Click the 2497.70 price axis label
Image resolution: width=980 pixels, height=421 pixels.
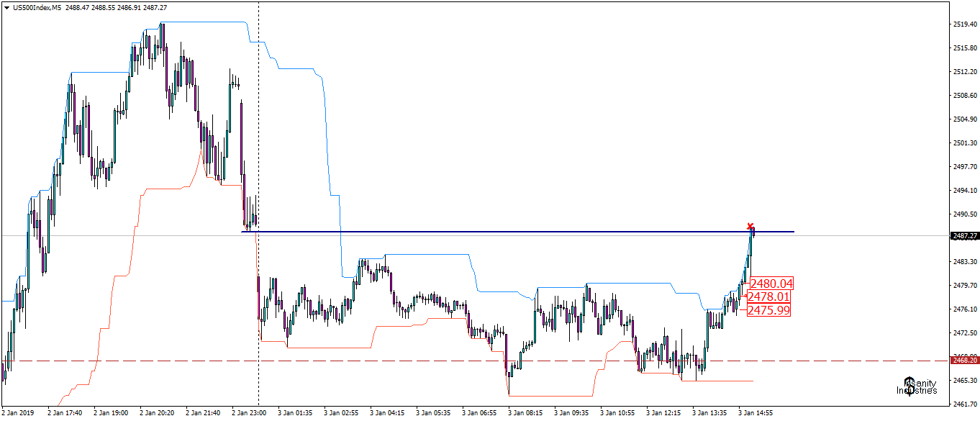[963, 166]
